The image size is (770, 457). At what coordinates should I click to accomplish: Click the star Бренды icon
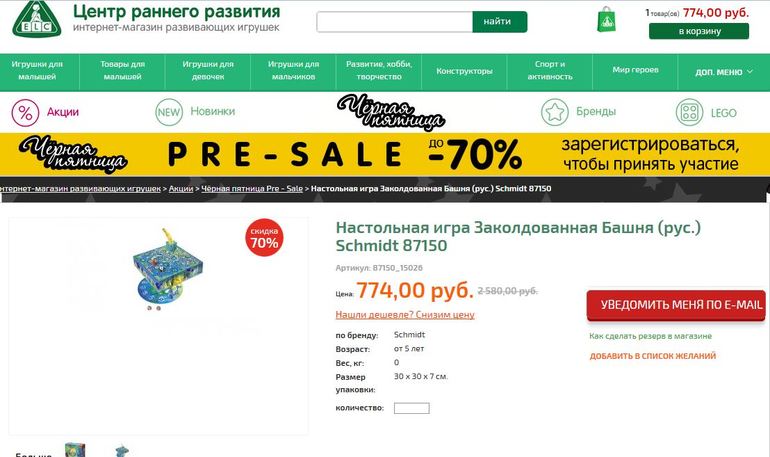click(554, 112)
